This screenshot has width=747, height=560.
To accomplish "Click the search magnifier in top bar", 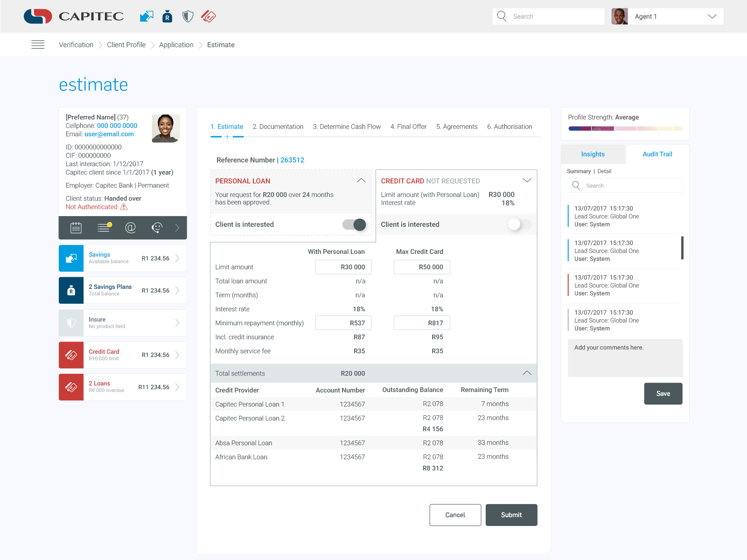I will click(502, 16).
